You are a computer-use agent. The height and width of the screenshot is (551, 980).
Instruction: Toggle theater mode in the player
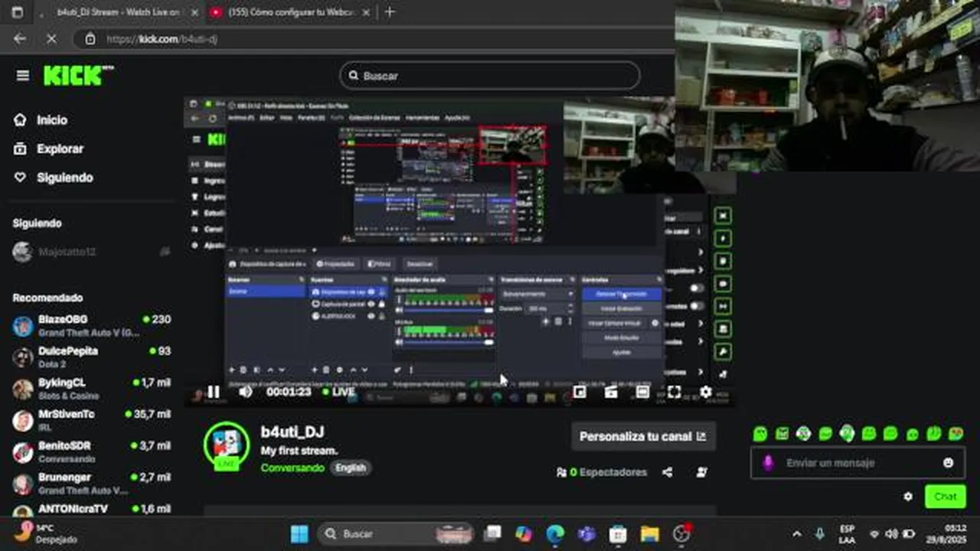(642, 392)
